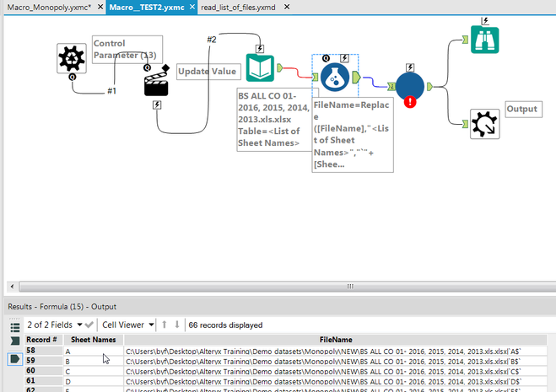Click the Q anchor above Formula tool

click(326, 58)
